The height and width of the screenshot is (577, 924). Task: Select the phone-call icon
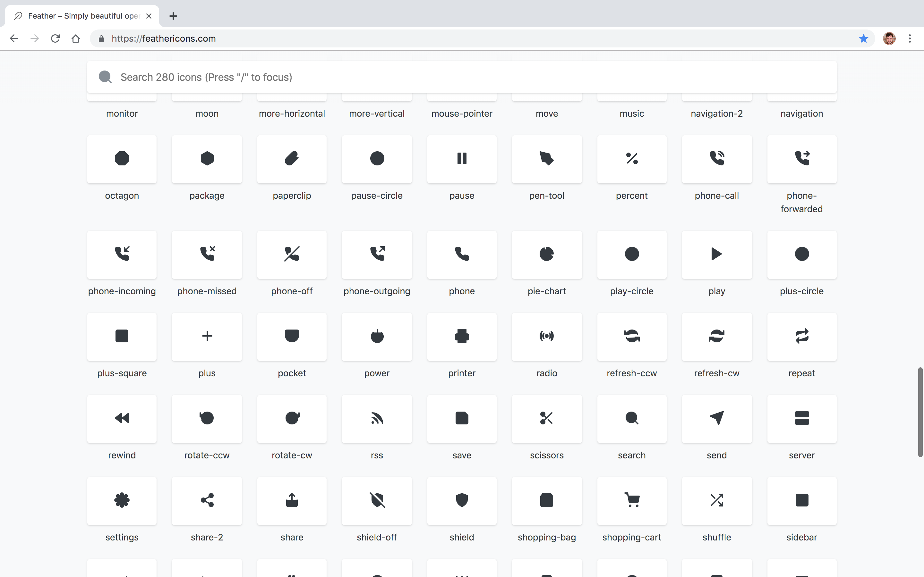click(716, 159)
